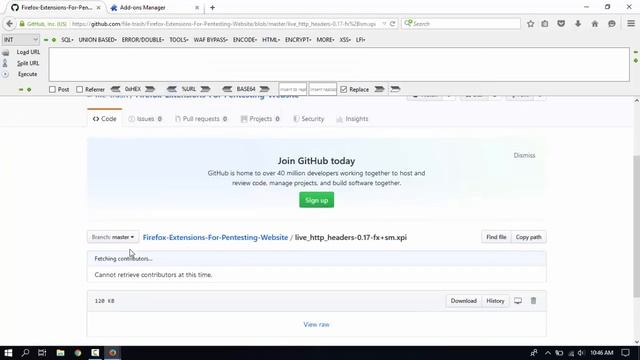Open the INT type dropdown

(20, 40)
